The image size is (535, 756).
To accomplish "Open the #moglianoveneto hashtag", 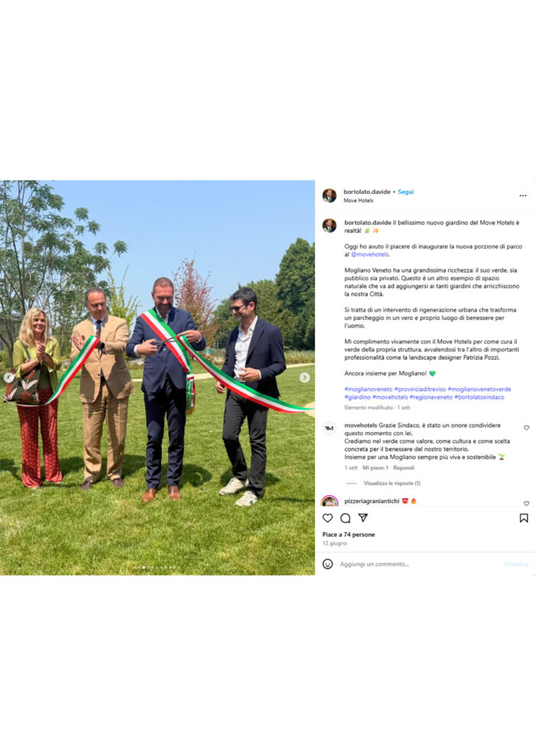I will tap(368, 389).
